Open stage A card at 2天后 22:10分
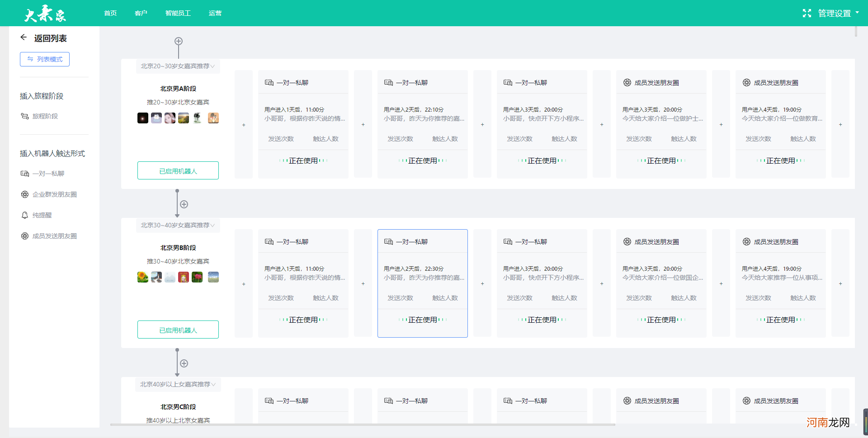Screen dimensions: 868x438 423,124
